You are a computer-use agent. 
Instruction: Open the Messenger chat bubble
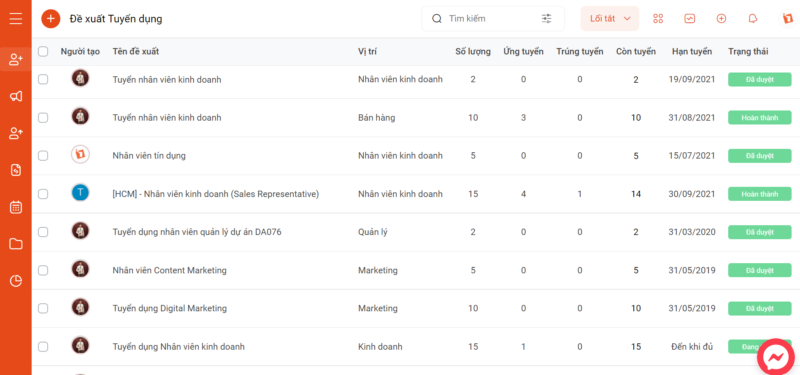(776, 357)
